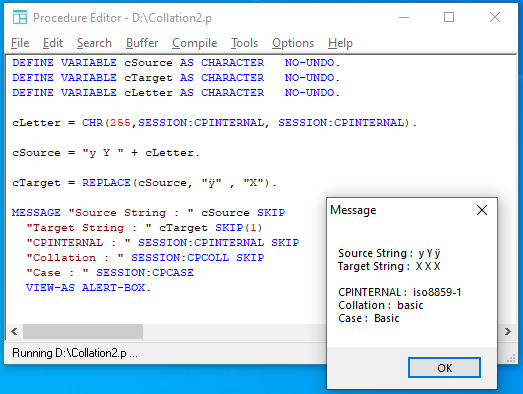Image resolution: width=523 pixels, height=394 pixels.
Task: Click the DEFINE VARIABLE cTarget line
Action: tap(176, 78)
